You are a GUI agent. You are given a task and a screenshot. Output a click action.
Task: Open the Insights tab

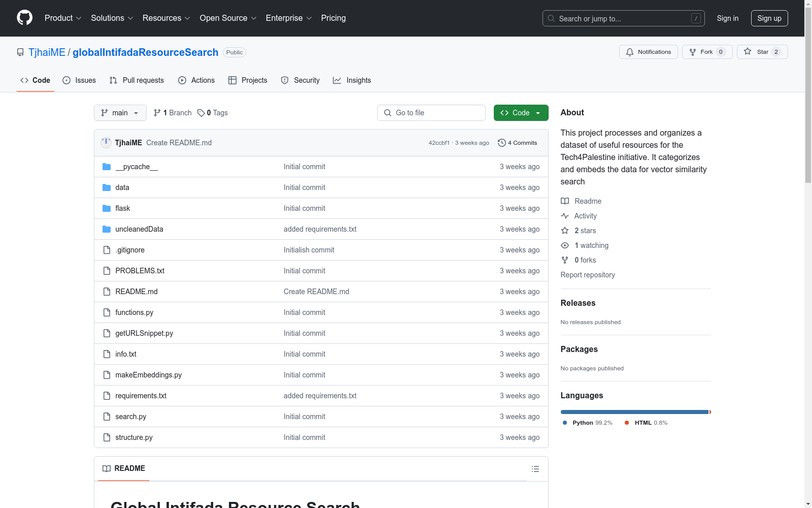click(352, 80)
